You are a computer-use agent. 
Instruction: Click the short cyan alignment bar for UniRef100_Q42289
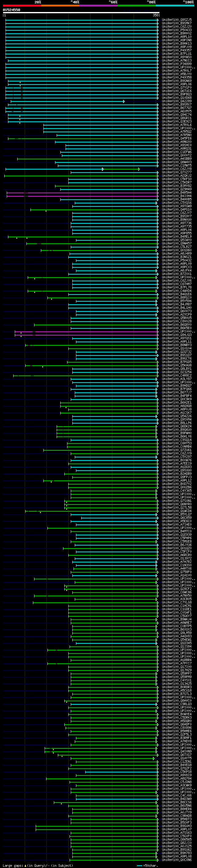pyautogui.click(x=68, y=101)
